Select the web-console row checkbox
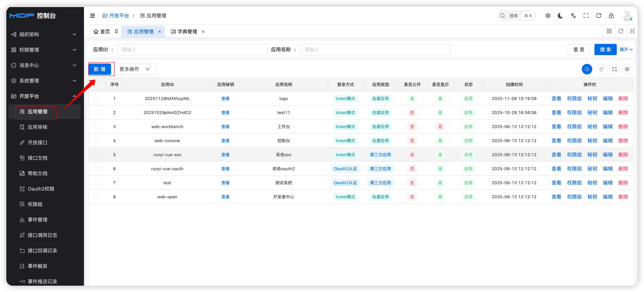644x292 pixels. pyautogui.click(x=97, y=141)
